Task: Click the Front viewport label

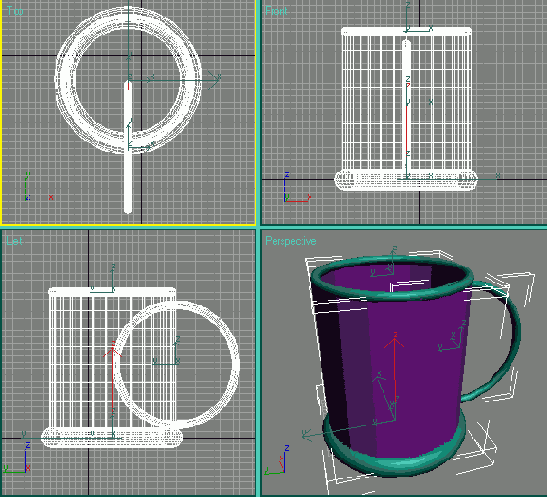Action: click(x=276, y=11)
